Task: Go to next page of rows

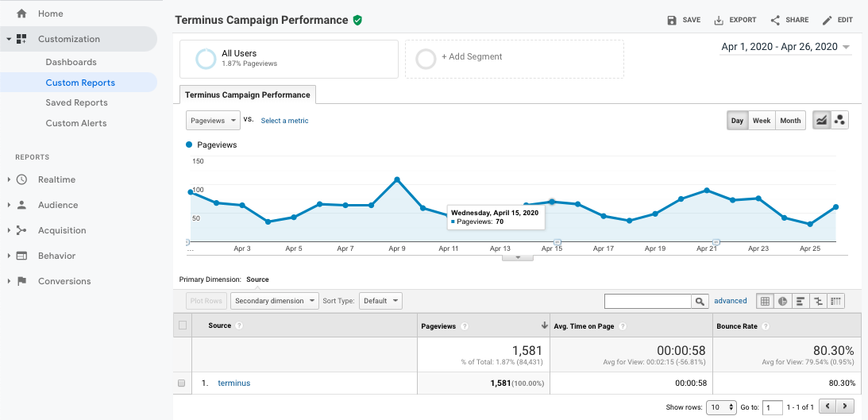Action: (x=845, y=407)
